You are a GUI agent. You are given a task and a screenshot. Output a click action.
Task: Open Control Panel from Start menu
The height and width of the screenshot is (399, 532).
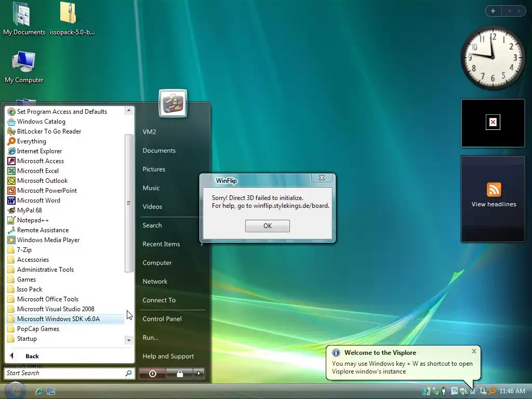(x=162, y=318)
